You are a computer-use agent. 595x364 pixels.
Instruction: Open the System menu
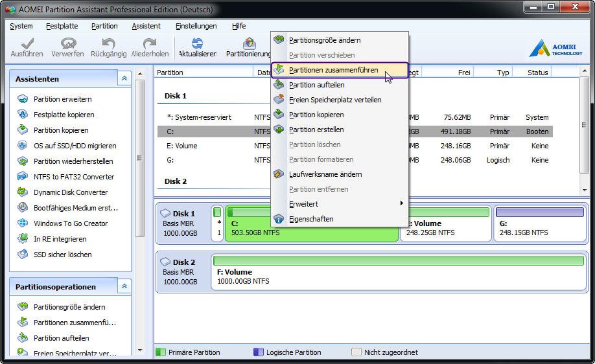tap(21, 26)
